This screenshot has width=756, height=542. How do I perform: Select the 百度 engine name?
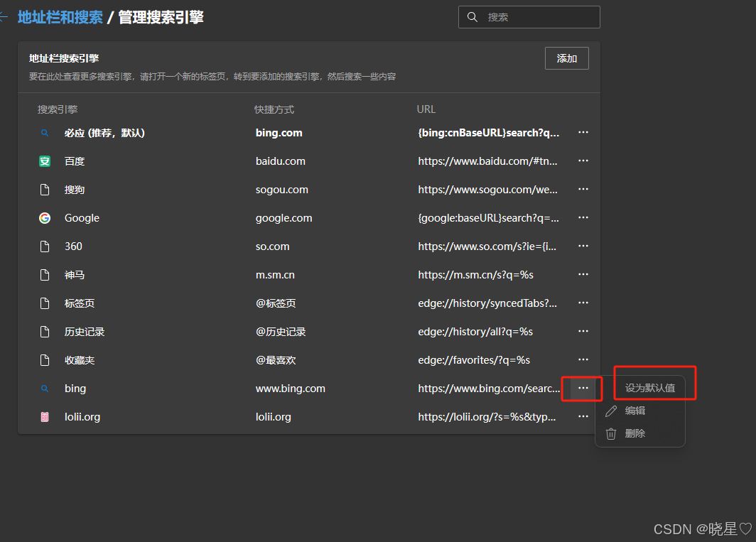75,161
